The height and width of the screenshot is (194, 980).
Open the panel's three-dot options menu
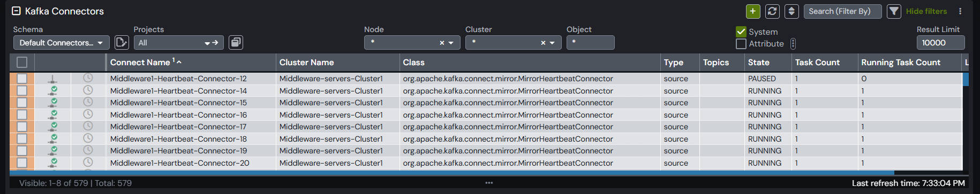[x=960, y=11]
